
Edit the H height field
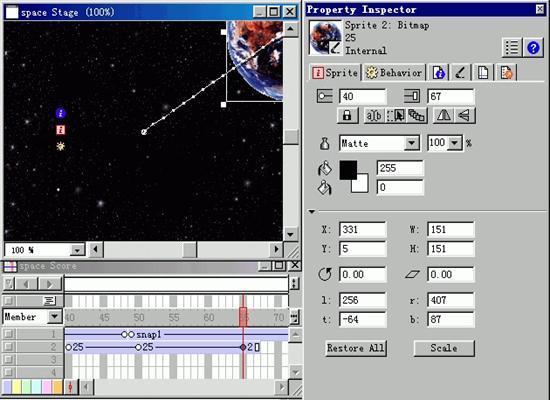pyautogui.click(x=450, y=249)
